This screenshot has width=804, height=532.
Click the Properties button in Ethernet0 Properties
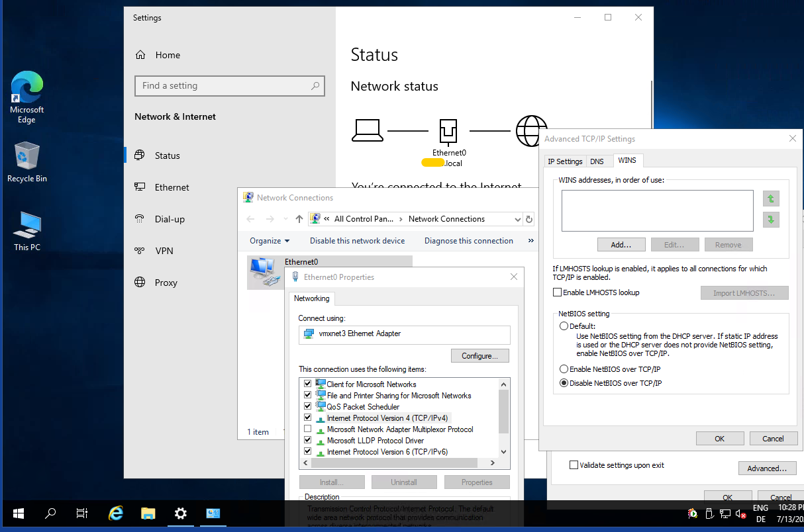(477, 482)
